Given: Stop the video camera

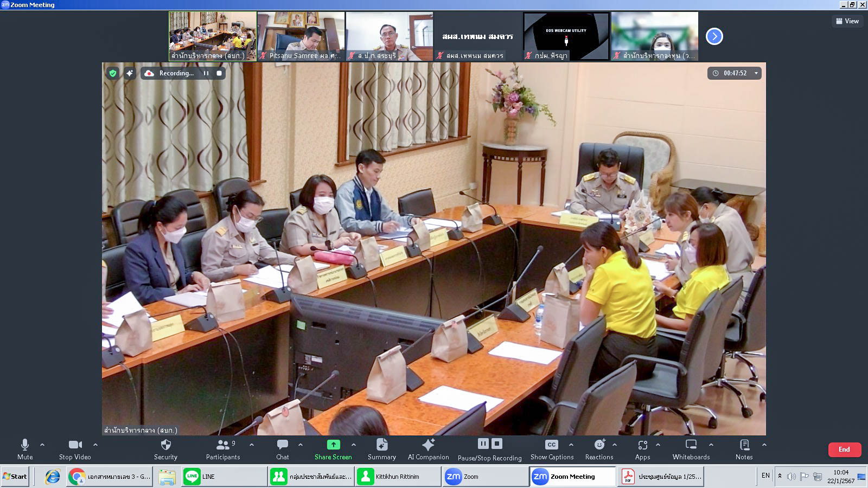Looking at the screenshot, I should click(75, 450).
